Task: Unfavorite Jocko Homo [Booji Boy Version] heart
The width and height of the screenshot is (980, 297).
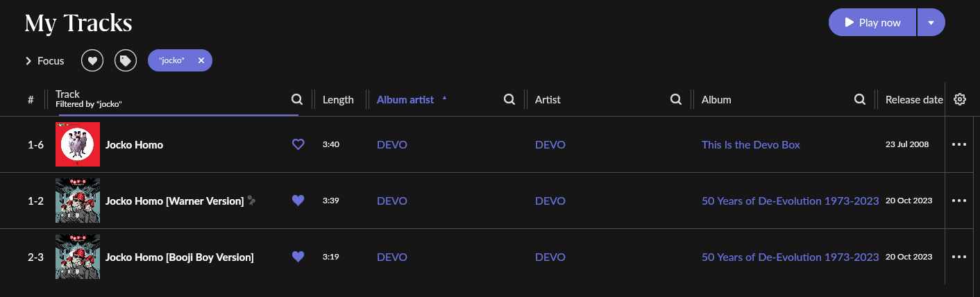Action: pos(298,257)
